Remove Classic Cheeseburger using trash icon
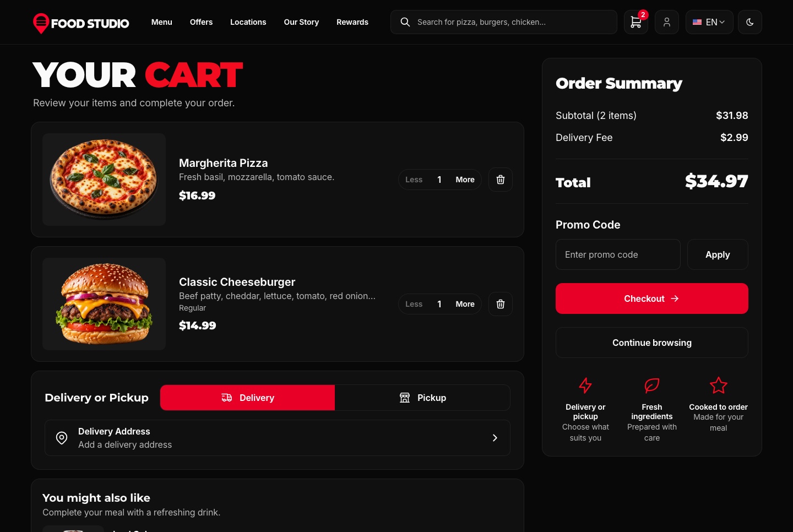Image resolution: width=793 pixels, height=532 pixels. 501,304
